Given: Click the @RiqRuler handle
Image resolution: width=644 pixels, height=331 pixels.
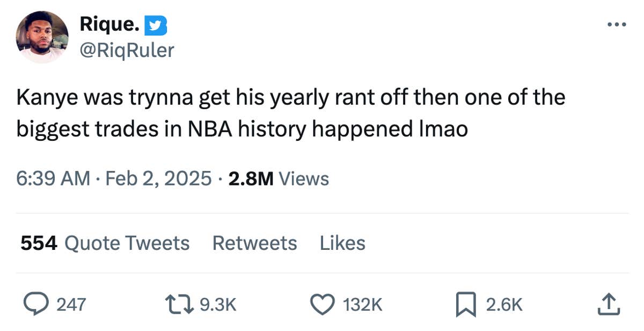Looking at the screenshot, I should [x=127, y=50].
